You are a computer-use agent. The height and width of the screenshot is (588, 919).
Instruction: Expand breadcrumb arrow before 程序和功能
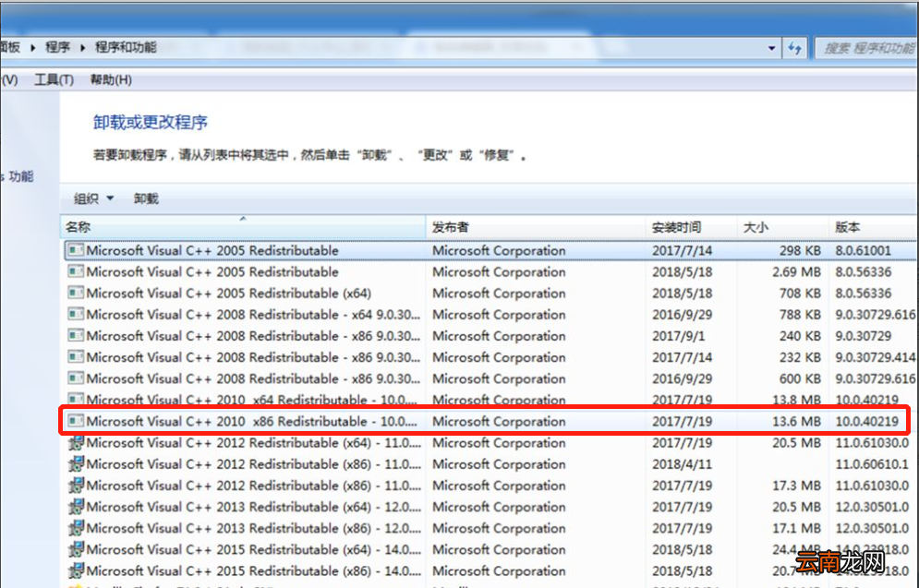82,47
